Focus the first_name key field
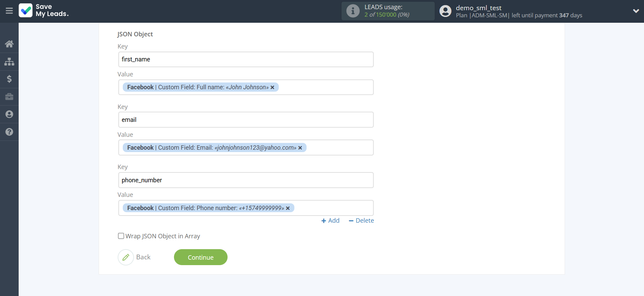This screenshot has height=296, width=644. click(x=246, y=59)
